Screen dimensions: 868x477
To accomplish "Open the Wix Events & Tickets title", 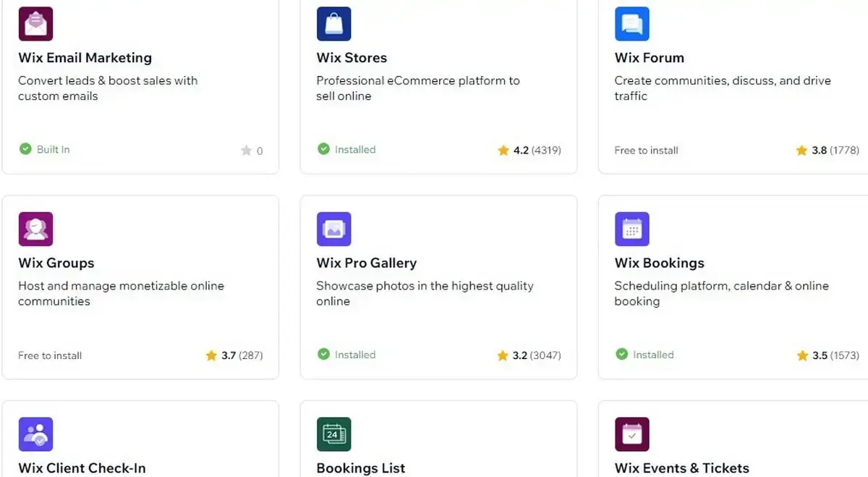I will pyautogui.click(x=681, y=468).
